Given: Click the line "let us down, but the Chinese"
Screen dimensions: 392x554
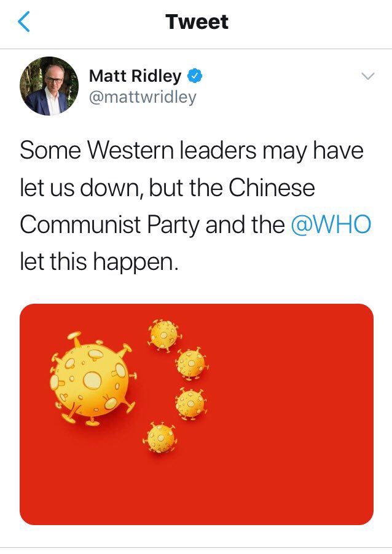Looking at the screenshot, I should 167,188.
